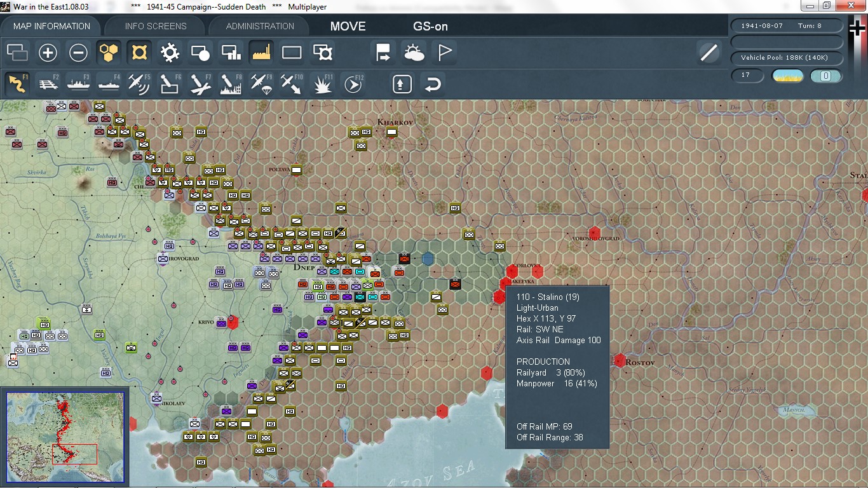Select F8 bomb city mode
Screen dimensions: 868x488
[x=231, y=84]
